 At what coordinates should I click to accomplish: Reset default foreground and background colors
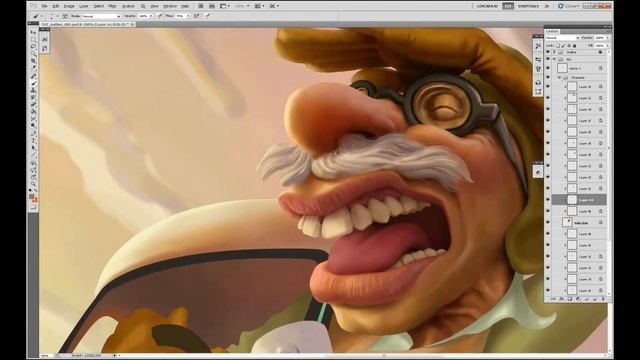(x=30, y=190)
